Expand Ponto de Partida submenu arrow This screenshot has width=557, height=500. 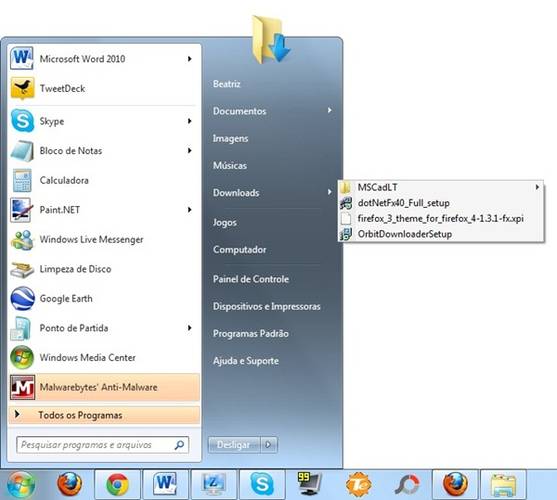point(190,328)
